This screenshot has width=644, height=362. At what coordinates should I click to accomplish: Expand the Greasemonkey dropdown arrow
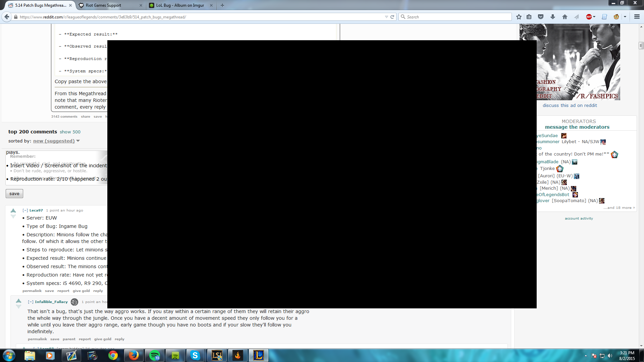tap(625, 17)
